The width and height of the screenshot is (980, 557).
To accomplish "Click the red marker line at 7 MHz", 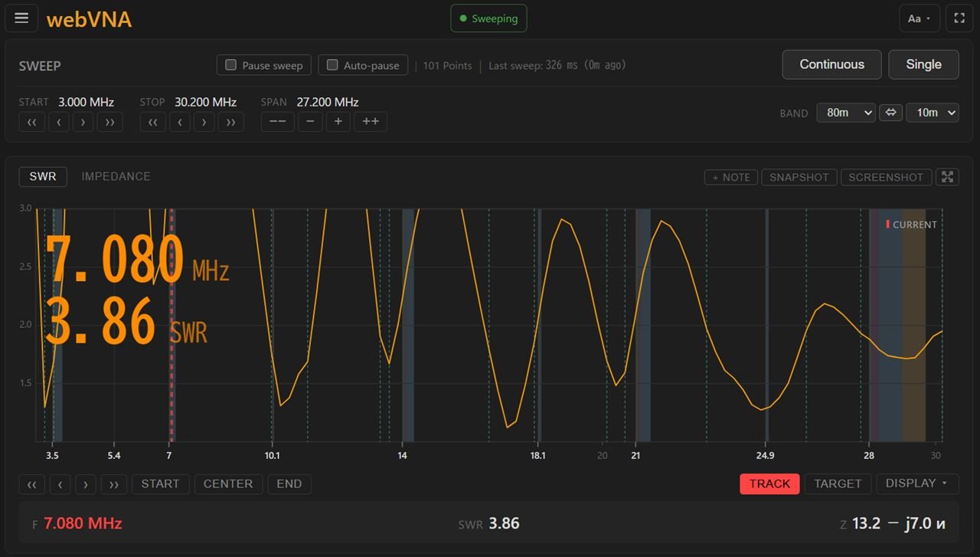I will pyautogui.click(x=171, y=325).
